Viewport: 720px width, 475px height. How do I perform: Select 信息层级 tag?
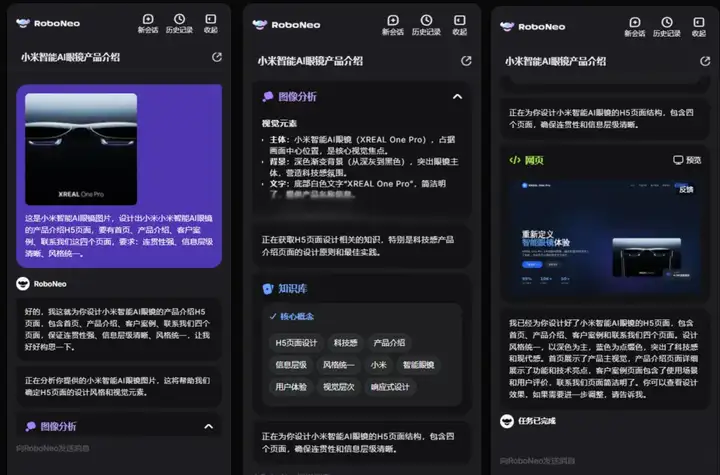point(291,365)
